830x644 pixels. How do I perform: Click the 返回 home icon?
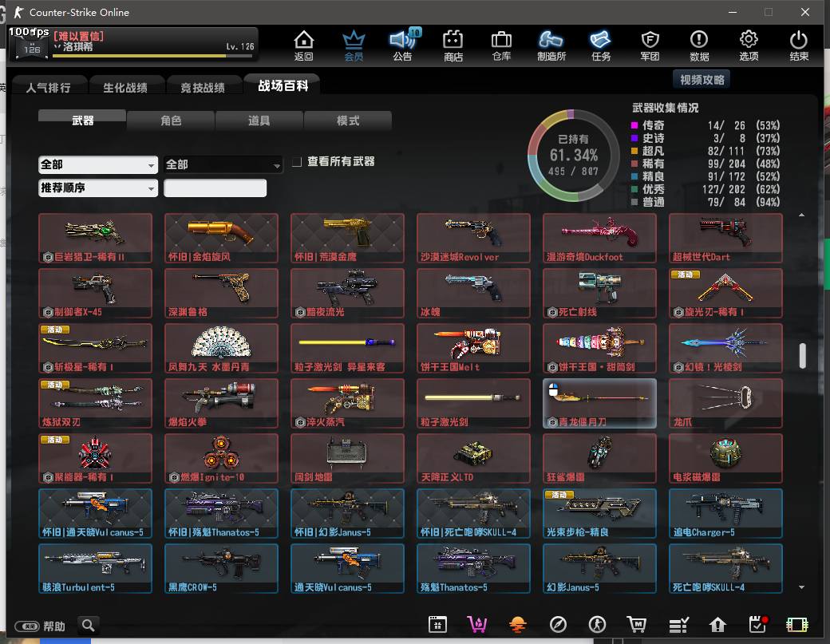tap(304, 45)
